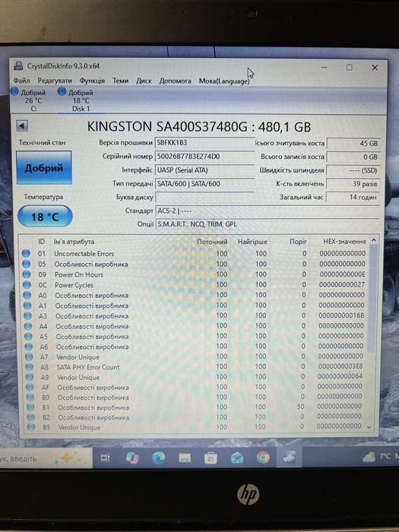399x532 pixels.
Task: Open Google Chrome from the taskbar
Action: 263,458
